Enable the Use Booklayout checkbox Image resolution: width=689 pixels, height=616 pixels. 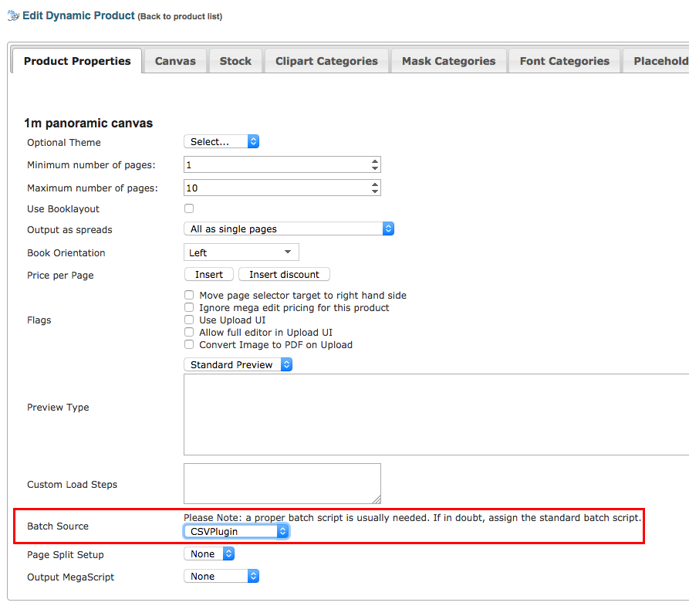click(189, 208)
